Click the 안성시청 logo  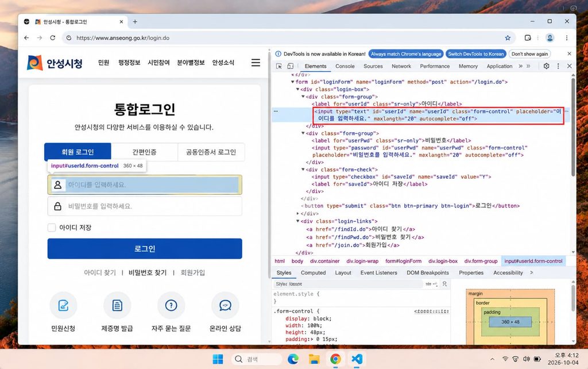pos(55,63)
